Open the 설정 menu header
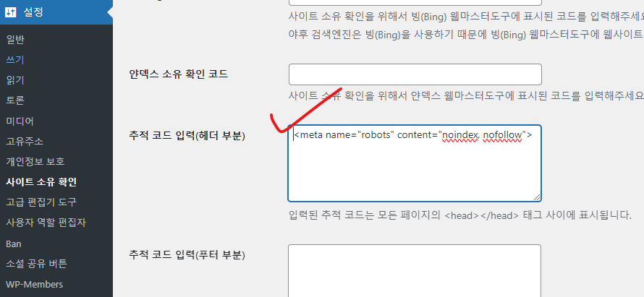 (x=56, y=12)
